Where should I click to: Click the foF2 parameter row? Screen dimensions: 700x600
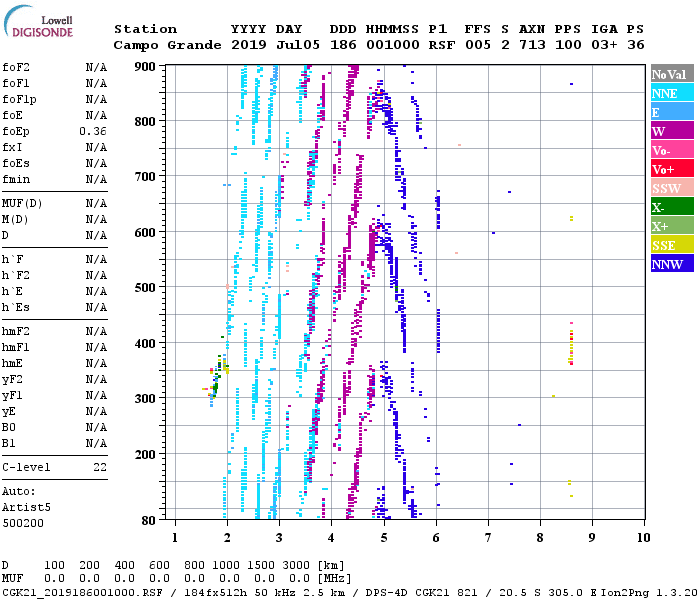(54, 67)
